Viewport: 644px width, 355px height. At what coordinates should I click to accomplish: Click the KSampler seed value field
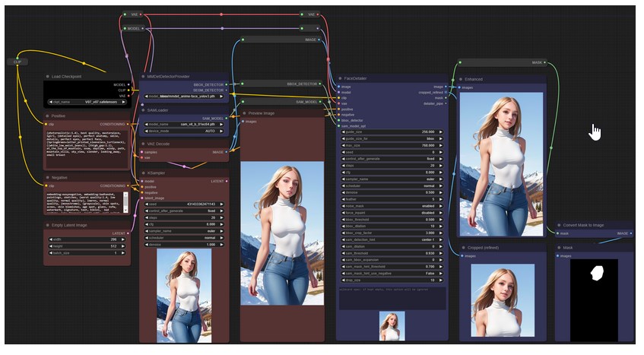(x=184, y=204)
